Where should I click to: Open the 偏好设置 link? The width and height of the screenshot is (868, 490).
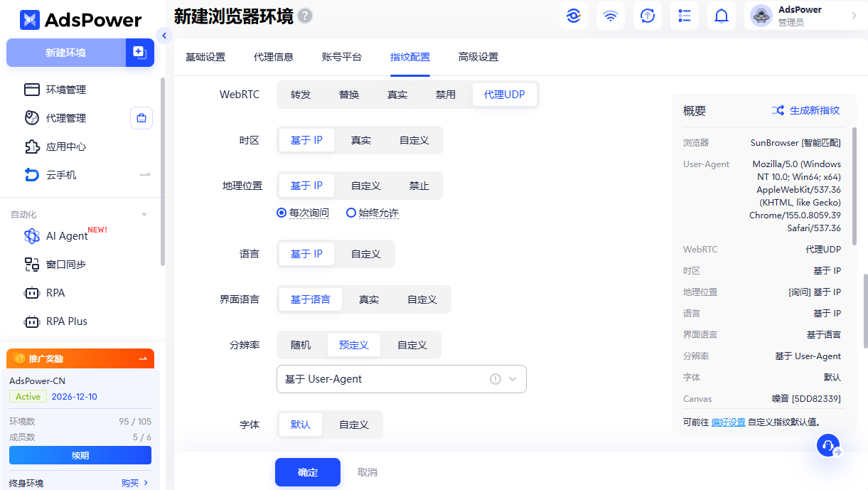tap(729, 422)
